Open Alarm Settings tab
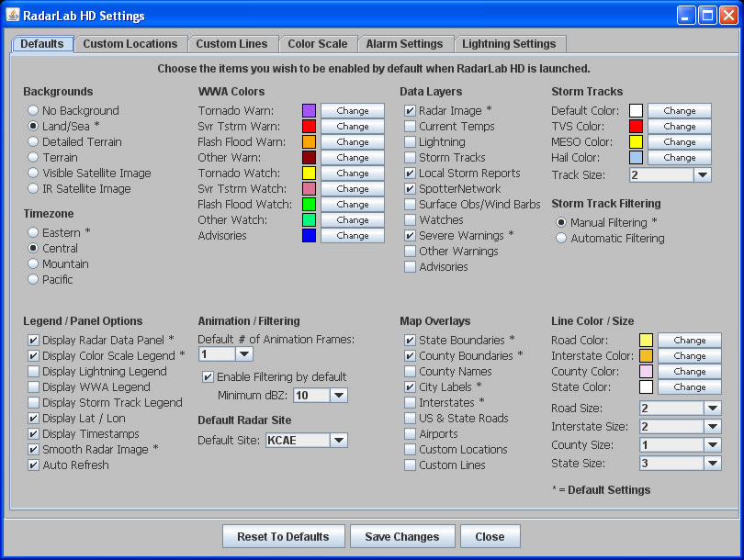 click(404, 44)
